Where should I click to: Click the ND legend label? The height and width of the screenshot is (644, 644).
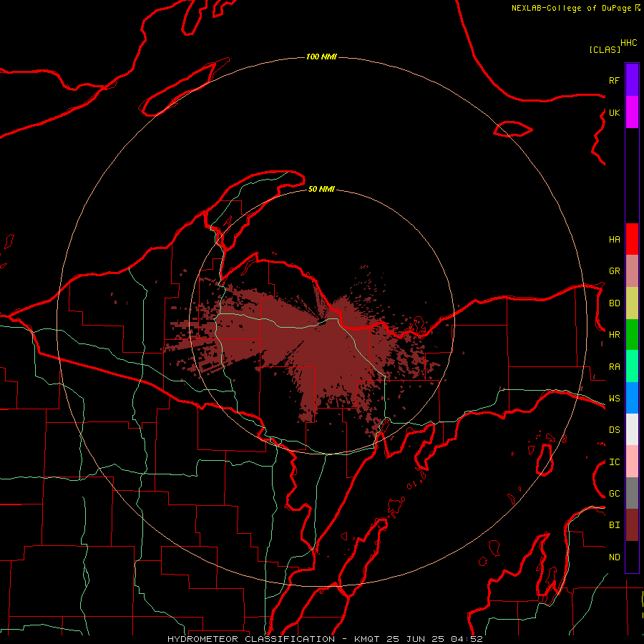[614, 557]
